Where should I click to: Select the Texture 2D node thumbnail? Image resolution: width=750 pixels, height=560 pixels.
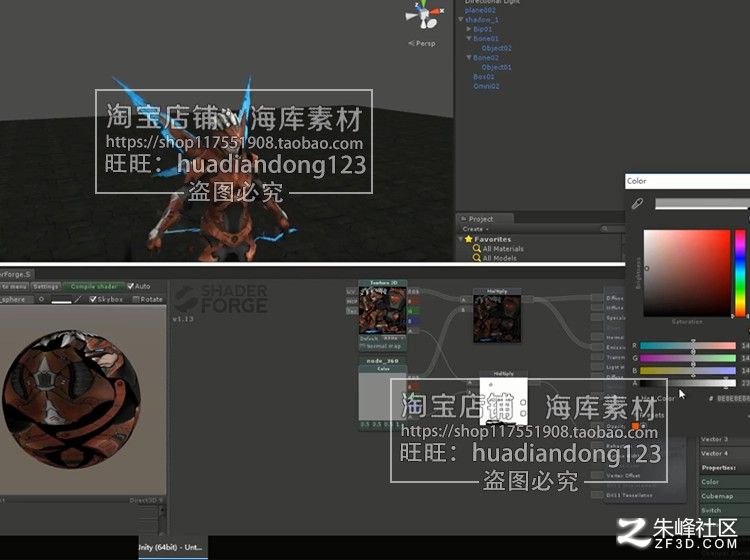[383, 310]
